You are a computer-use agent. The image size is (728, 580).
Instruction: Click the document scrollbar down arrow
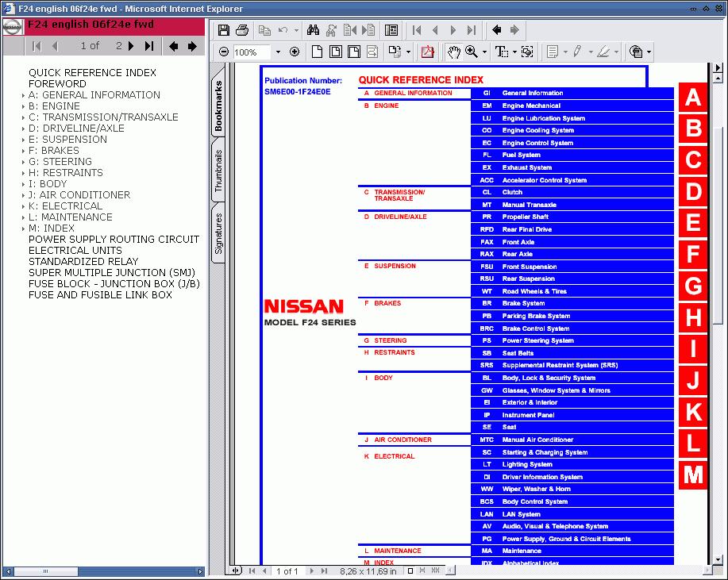[718, 559]
